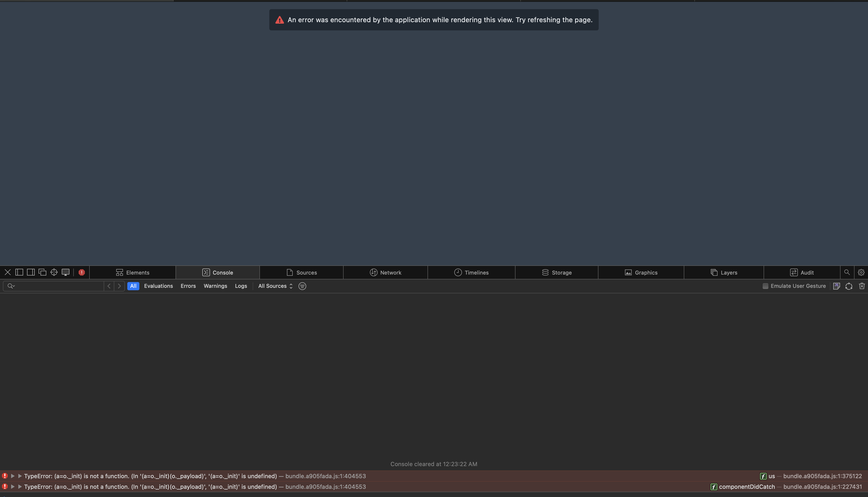This screenshot has width=868, height=497.
Task: Click the error banner text about refreshing the page
Action: (440, 20)
